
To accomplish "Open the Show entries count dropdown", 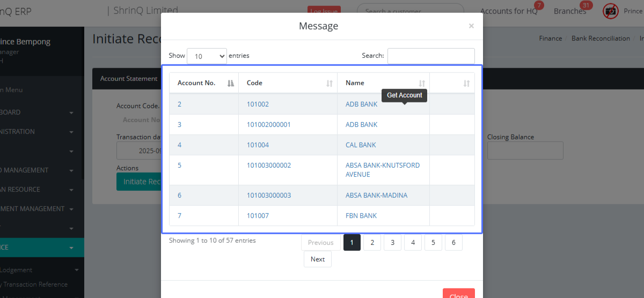I will 207,56.
